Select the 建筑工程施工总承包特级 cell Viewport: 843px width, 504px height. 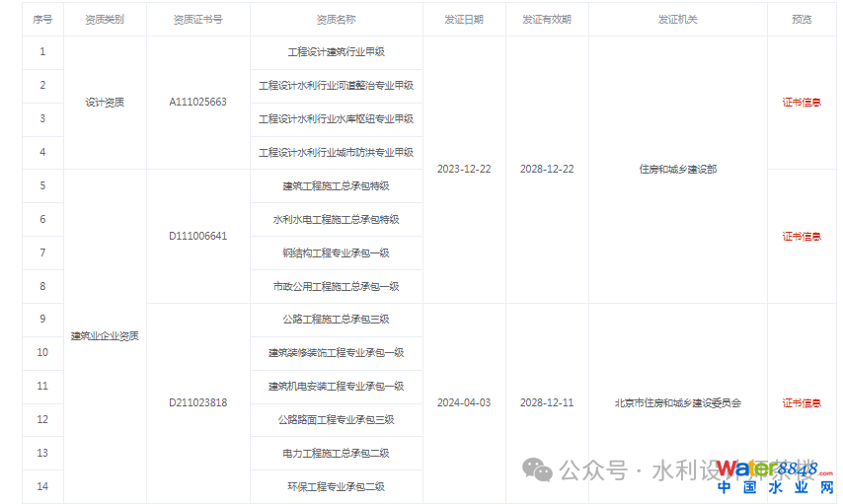click(336, 185)
